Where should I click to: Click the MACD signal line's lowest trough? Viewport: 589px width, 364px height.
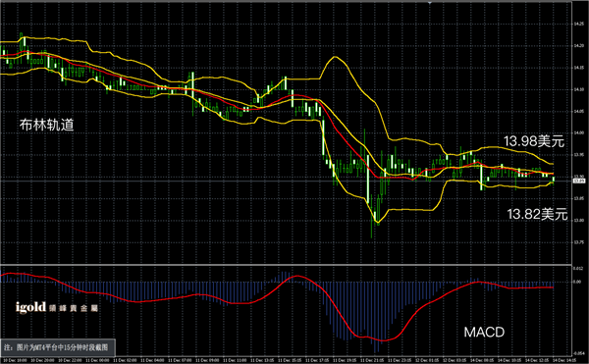coord(383,340)
